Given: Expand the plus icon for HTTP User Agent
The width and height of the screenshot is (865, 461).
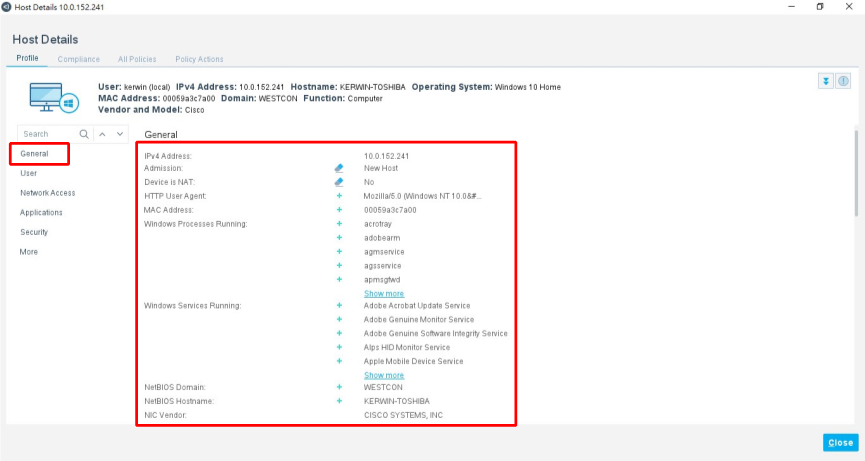Looking at the screenshot, I should click(339, 196).
